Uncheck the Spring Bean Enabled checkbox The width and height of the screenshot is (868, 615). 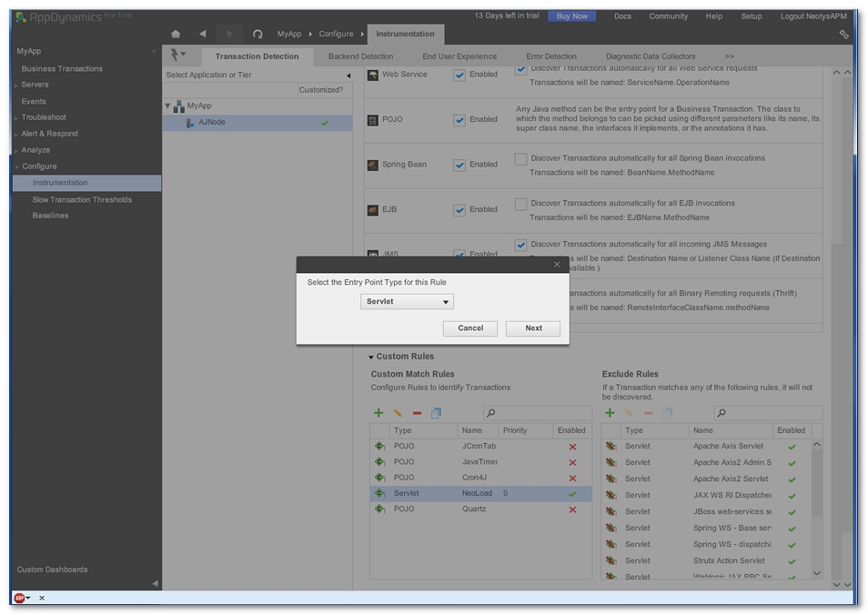[459, 165]
